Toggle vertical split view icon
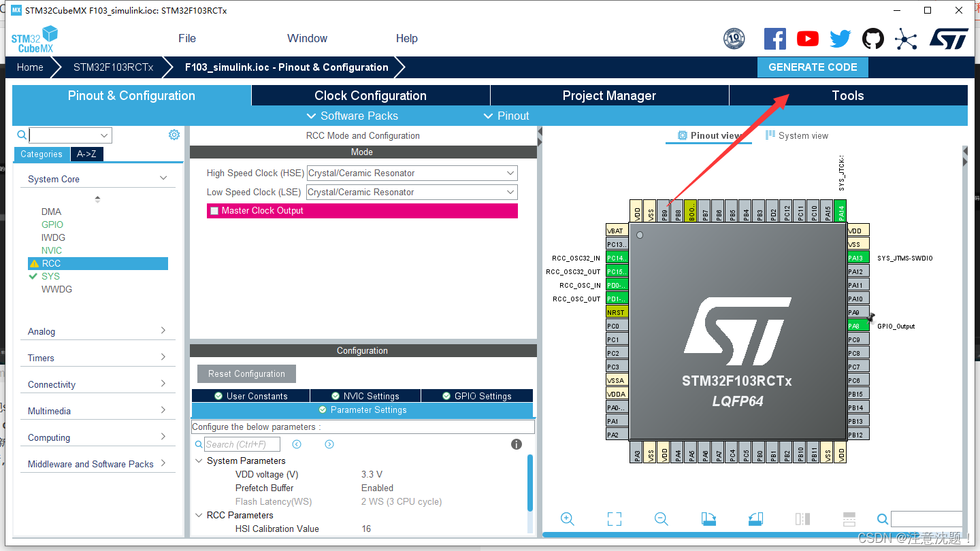Viewport: 980px width, 551px height. (802, 519)
